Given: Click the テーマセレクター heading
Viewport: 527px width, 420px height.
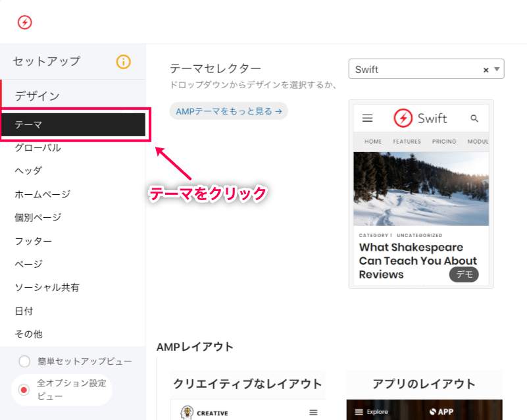Looking at the screenshot, I should pyautogui.click(x=215, y=68).
